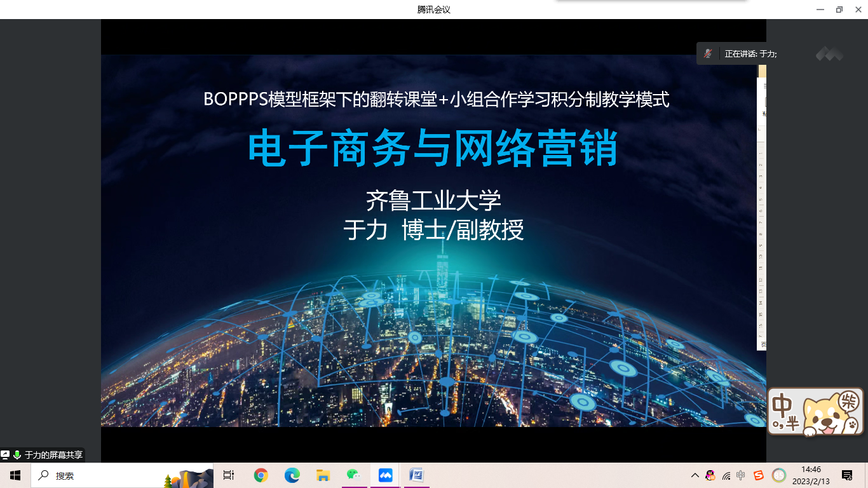868x488 pixels.
Task: Open Microsoft Edge from the taskbar
Action: click(x=292, y=475)
